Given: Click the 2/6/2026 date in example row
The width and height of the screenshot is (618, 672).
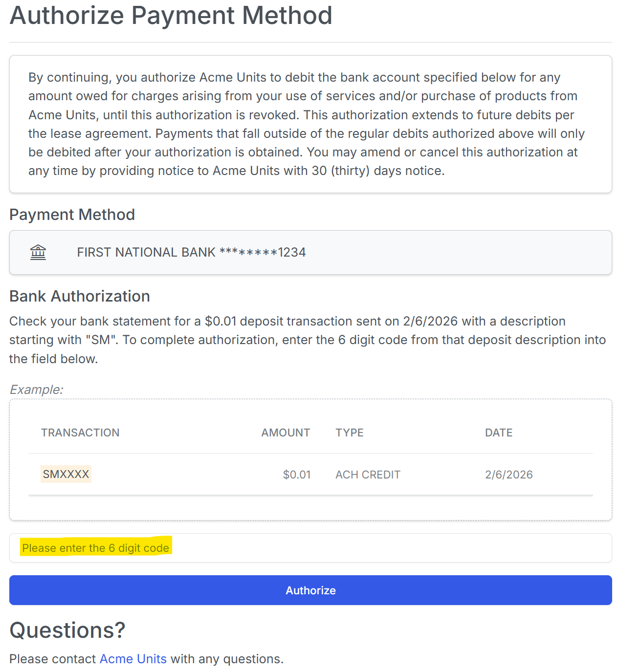Looking at the screenshot, I should click(x=508, y=475).
